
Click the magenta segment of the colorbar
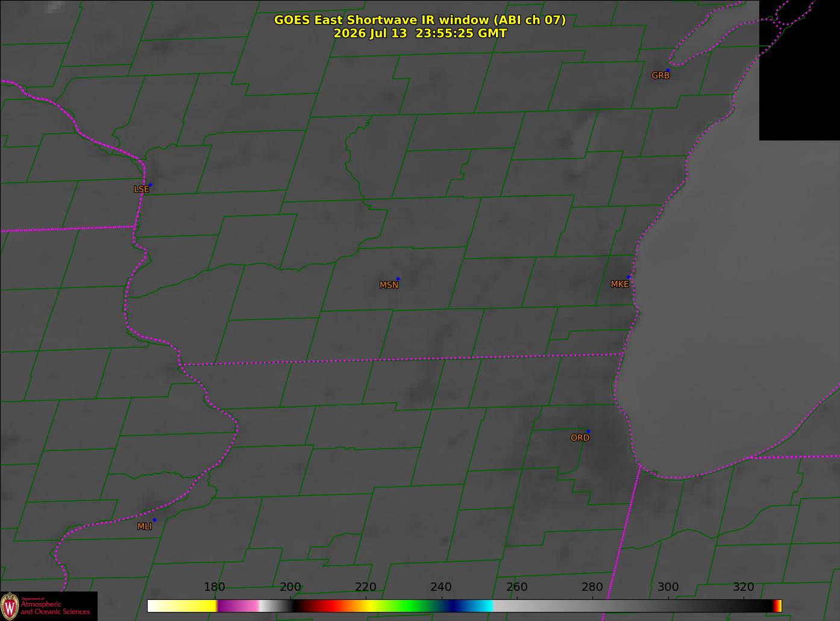(238, 606)
